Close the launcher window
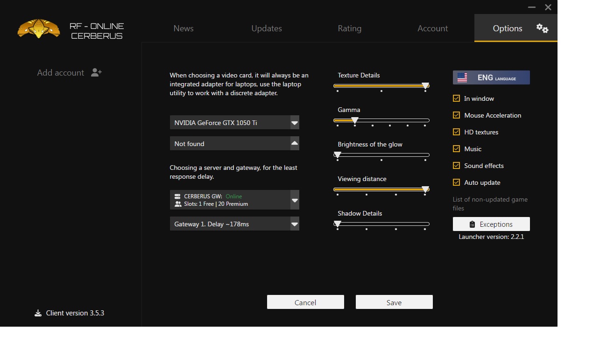This screenshot has width=607, height=364. (x=548, y=7)
